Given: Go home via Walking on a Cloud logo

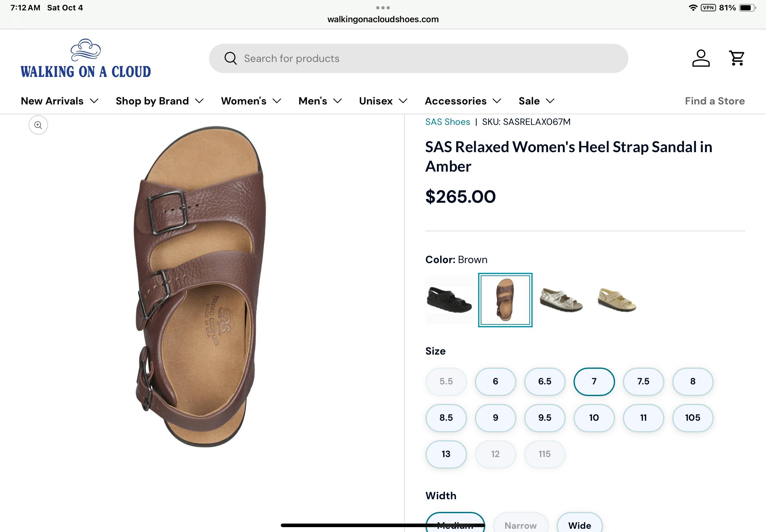Looking at the screenshot, I should (86, 59).
